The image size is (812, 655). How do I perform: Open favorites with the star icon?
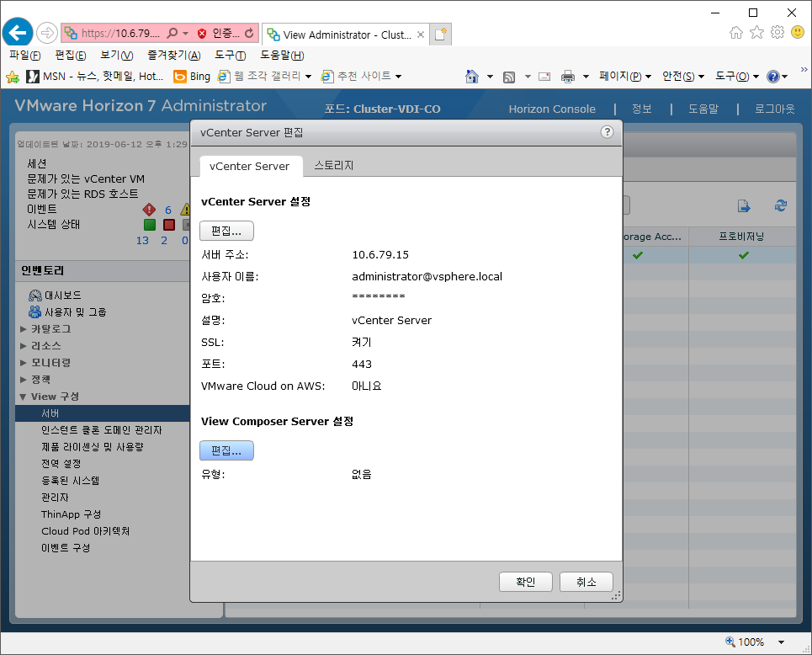click(756, 33)
